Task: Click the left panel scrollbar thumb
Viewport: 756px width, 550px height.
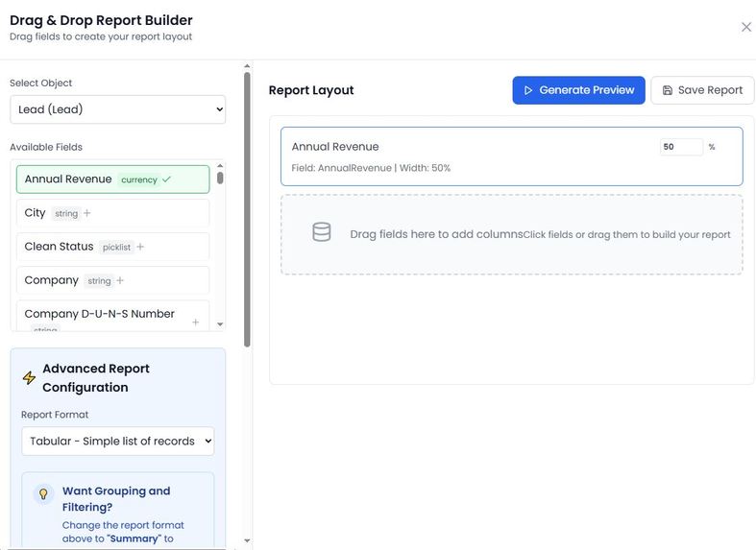Action: coord(247,209)
